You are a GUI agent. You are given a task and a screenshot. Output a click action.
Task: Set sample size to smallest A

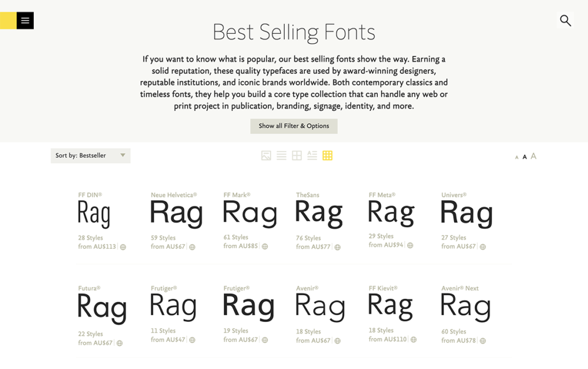click(517, 157)
